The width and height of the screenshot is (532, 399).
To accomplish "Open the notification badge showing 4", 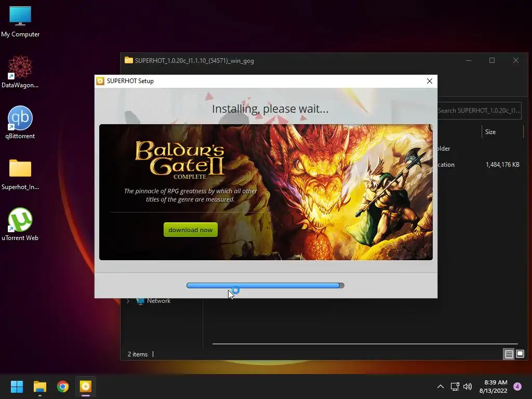I will tap(517, 387).
